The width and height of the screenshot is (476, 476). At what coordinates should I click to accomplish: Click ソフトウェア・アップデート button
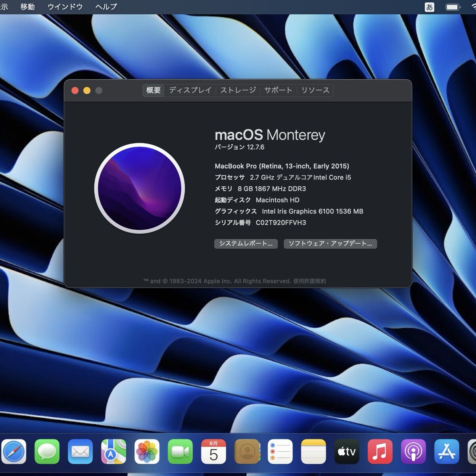point(330,244)
